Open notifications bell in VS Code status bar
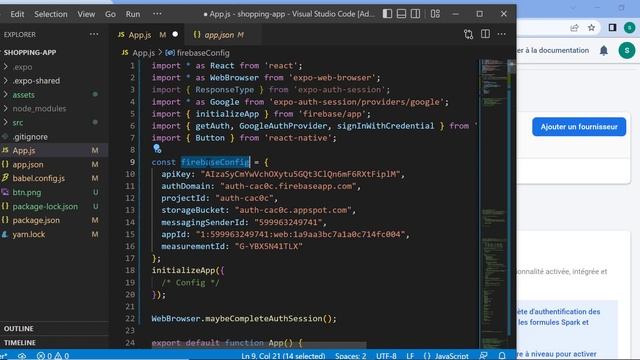This screenshot has height=360, width=640. click(502, 356)
